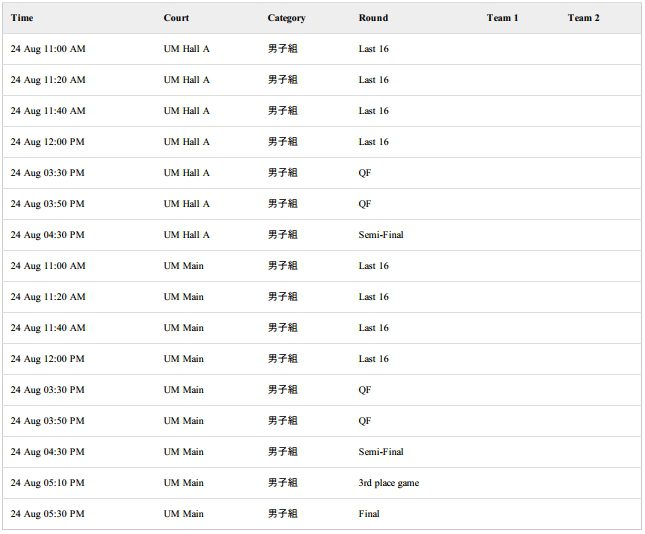Click 男子組 category in the 05:30 PM row
This screenshot has height=534, width=645.
[282, 514]
